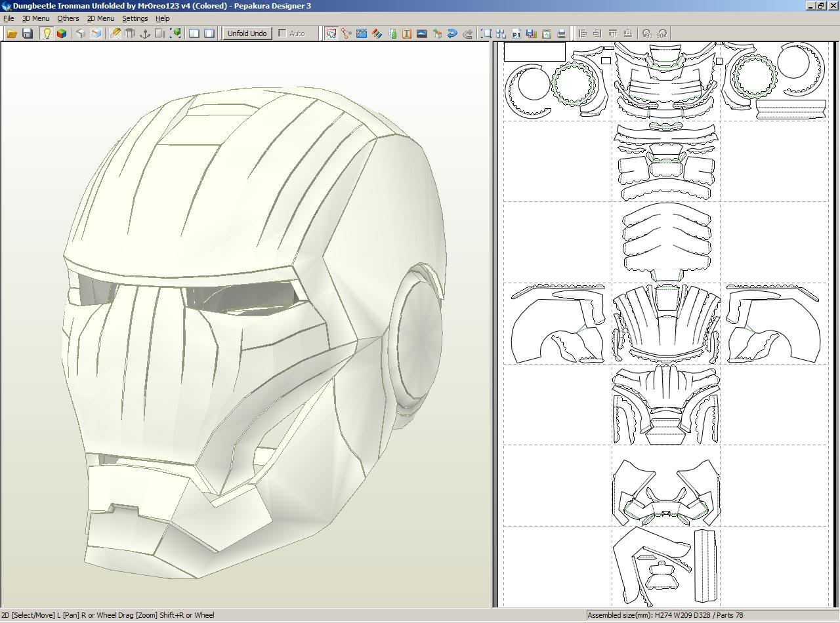This screenshot has height=623, width=840.
Task: Enable the Auto checkbox
Action: click(283, 33)
